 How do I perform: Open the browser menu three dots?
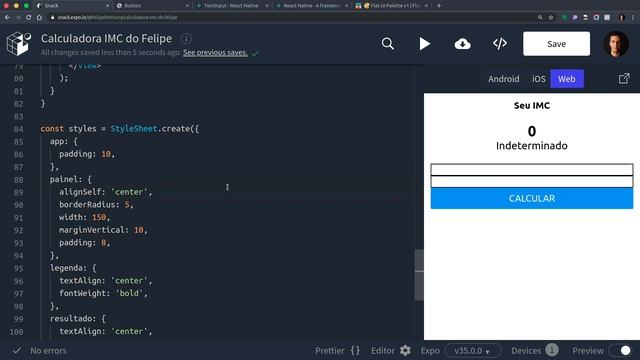point(633,18)
